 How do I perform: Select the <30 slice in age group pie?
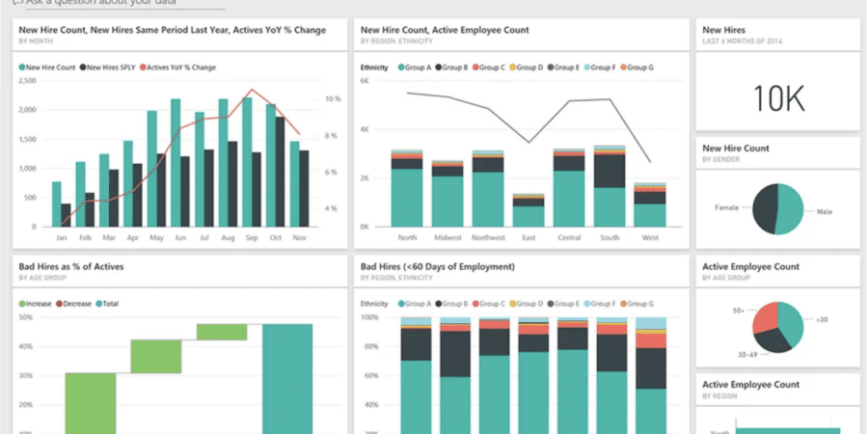tap(791, 324)
